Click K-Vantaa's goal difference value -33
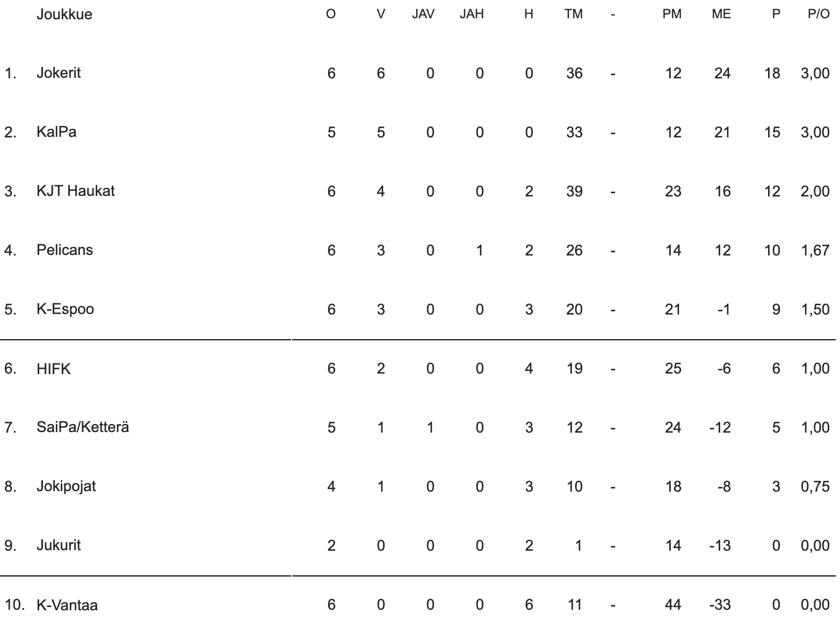840x628 pixels. 720,605
